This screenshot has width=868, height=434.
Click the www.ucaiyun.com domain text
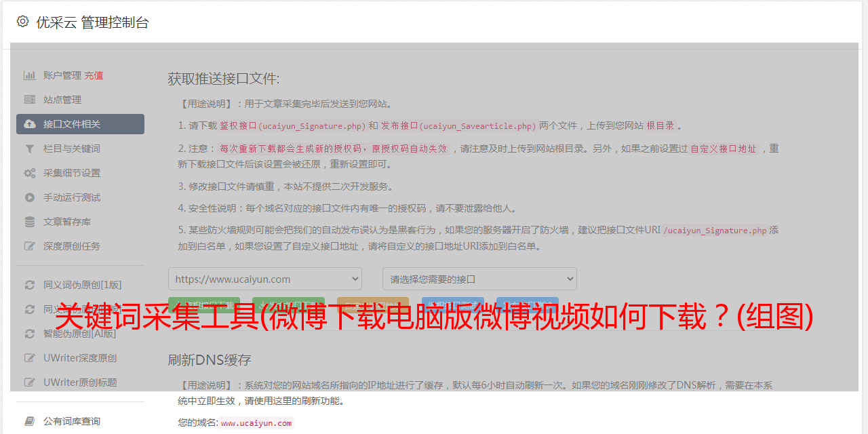point(256,422)
